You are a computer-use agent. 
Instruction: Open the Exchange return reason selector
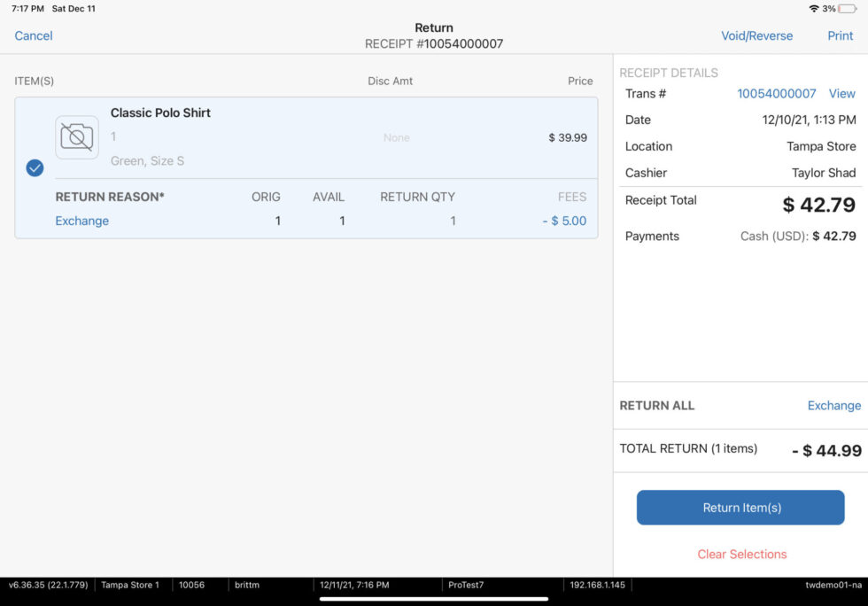81,221
